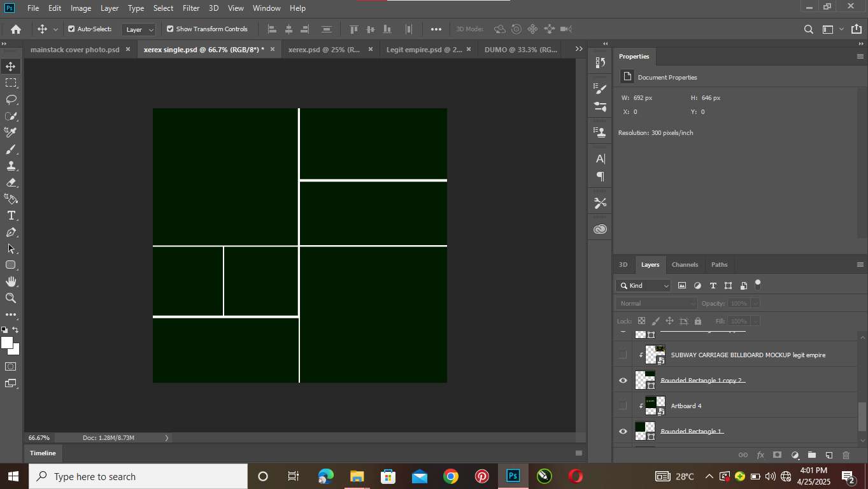
Task: Open the foreground color picker swatch
Action: (7, 343)
